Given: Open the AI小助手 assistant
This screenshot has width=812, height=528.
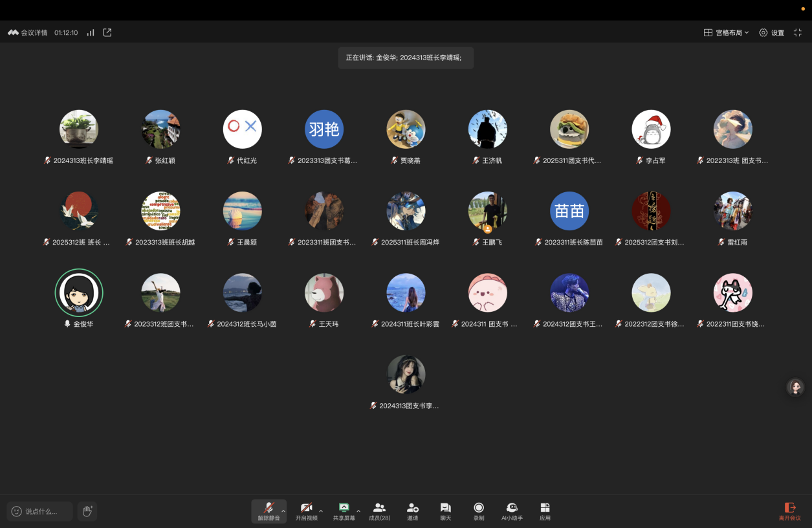Looking at the screenshot, I should coord(512,511).
